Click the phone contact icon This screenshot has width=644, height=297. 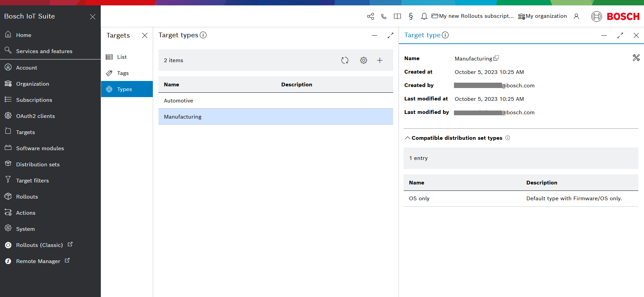pos(384,16)
